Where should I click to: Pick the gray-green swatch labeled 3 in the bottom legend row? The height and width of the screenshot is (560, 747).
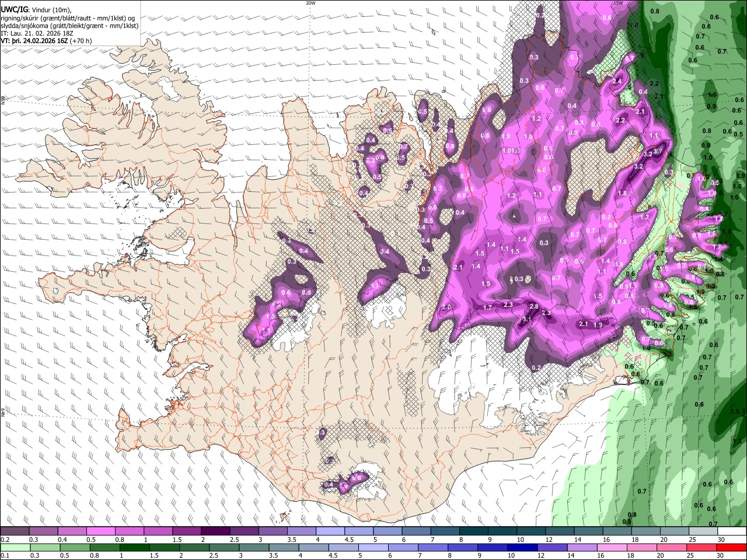point(253,548)
